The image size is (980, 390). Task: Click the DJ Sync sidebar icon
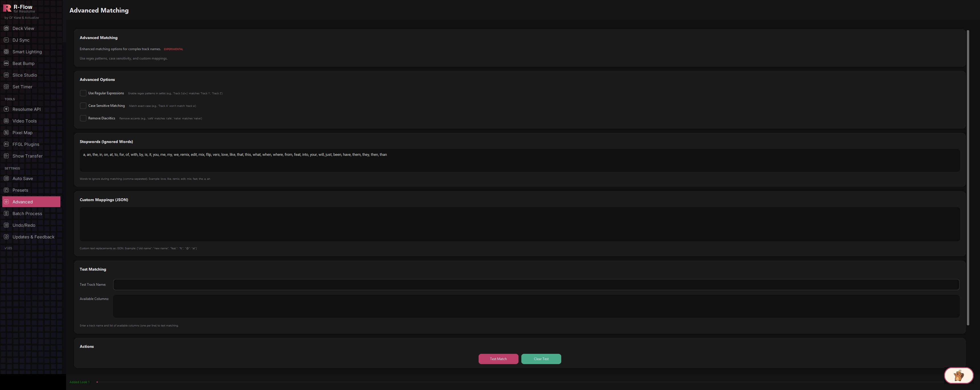[6, 40]
